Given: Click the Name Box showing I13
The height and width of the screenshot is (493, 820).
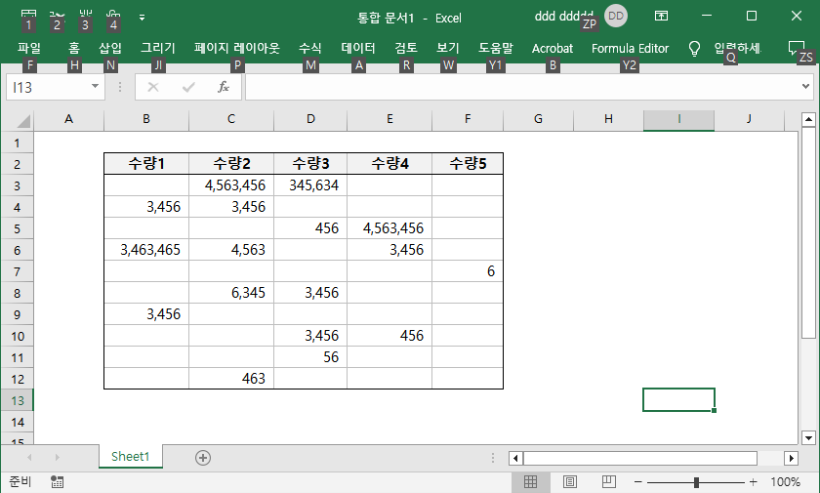Looking at the screenshot, I should 48,87.
